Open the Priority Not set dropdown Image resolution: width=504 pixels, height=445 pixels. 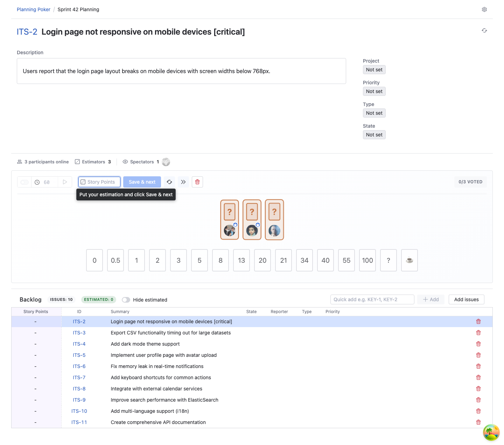[374, 91]
